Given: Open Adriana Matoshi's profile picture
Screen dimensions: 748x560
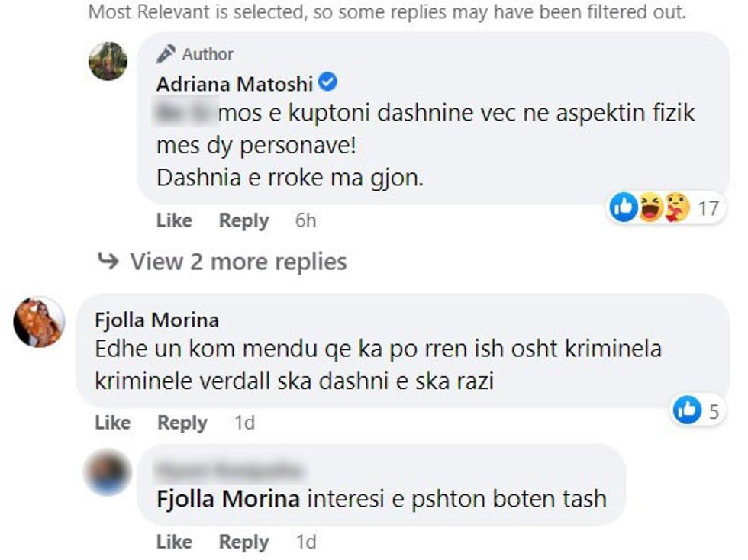Looking at the screenshot, I should pos(108,62).
